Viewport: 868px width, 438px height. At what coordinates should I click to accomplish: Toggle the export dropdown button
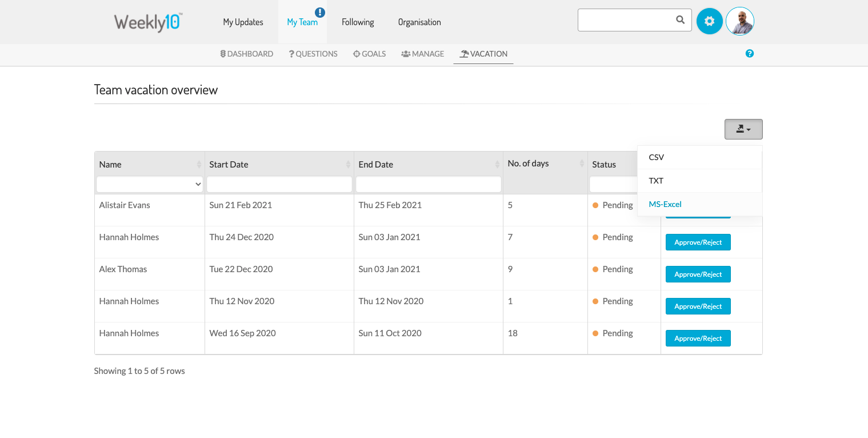pyautogui.click(x=743, y=129)
